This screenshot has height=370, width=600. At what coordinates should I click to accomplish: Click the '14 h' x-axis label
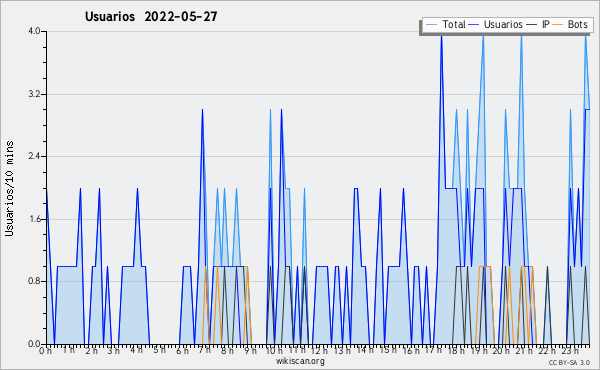tap(365, 350)
